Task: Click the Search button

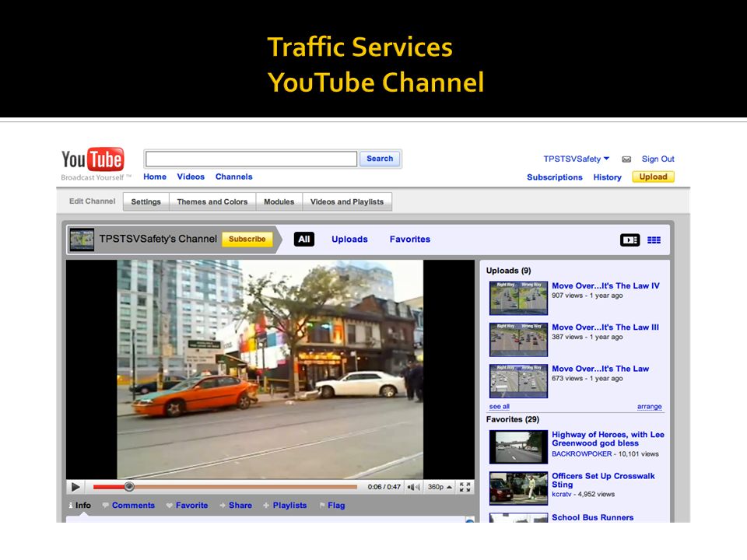Action: (x=380, y=159)
